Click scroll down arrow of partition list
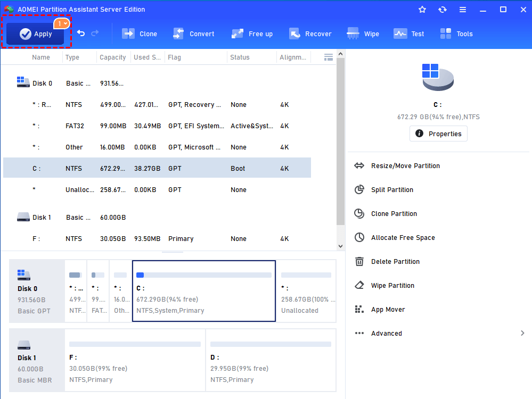This screenshot has height=399, width=532. tap(341, 246)
